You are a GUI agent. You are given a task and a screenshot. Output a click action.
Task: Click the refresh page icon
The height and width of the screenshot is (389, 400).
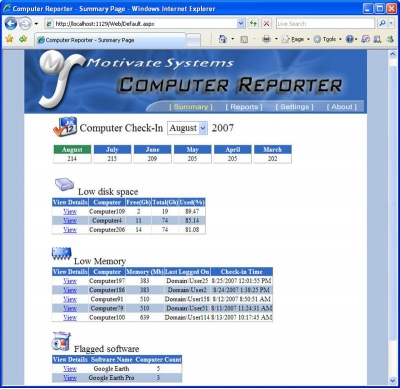(x=253, y=24)
